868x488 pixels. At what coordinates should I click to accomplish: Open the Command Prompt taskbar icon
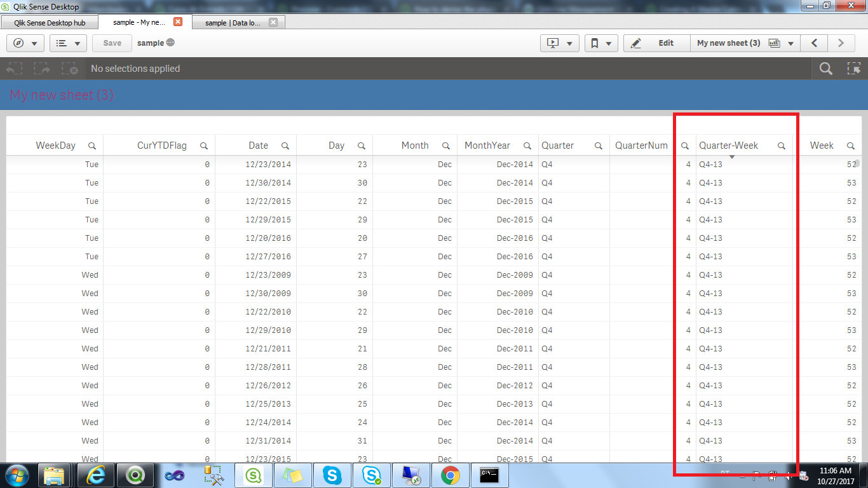[x=490, y=475]
